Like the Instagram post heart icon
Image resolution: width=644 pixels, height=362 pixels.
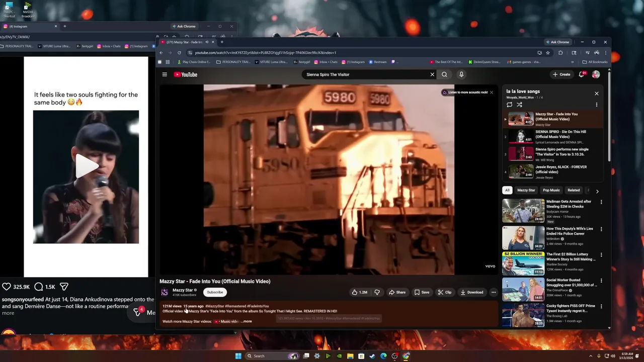[7, 287]
